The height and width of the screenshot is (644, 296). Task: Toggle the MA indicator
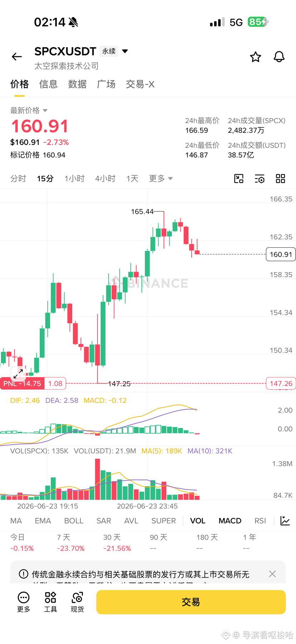16,521
